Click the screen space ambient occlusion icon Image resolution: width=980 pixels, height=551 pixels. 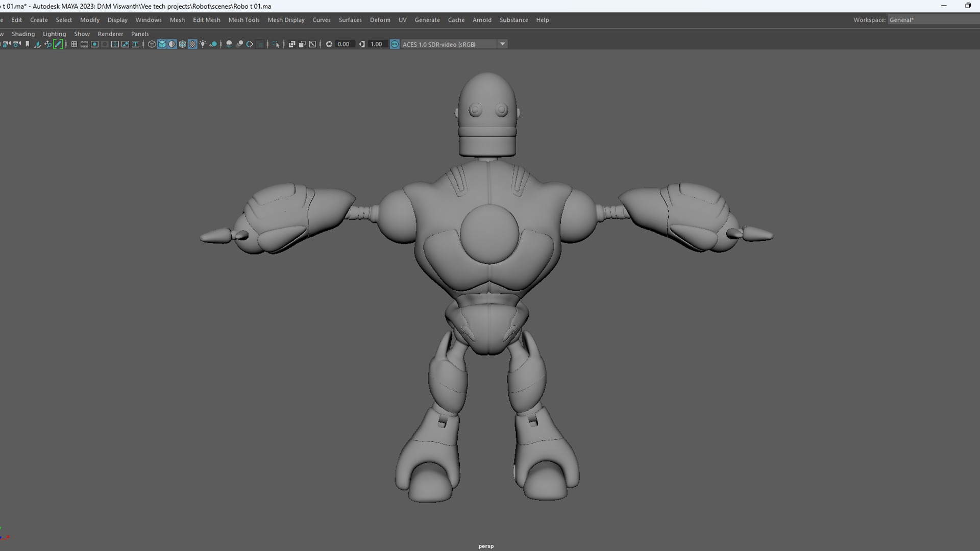click(x=229, y=44)
